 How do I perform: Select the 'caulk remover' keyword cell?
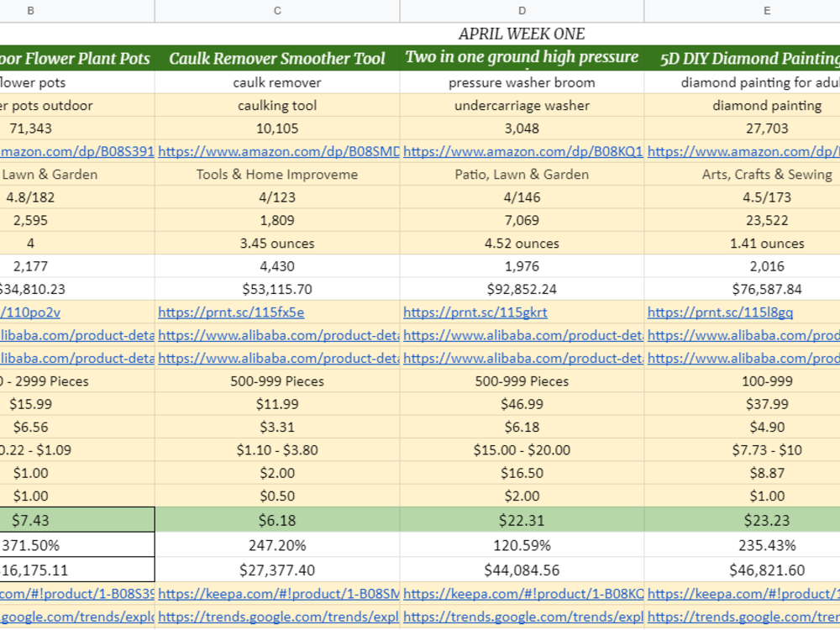[277, 82]
